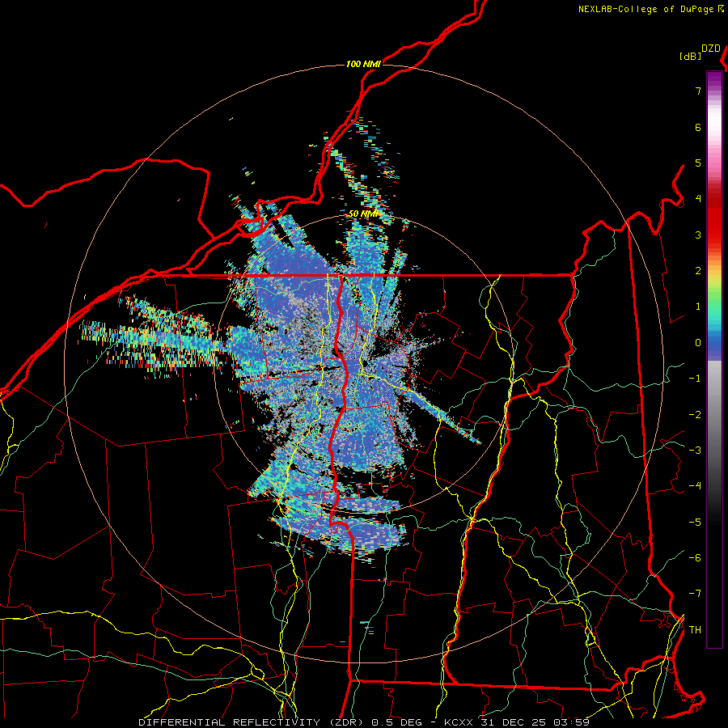Click the 0.5 DEG elevation text in the caption
Image resolution: width=728 pixels, height=728 pixels.
(x=397, y=722)
